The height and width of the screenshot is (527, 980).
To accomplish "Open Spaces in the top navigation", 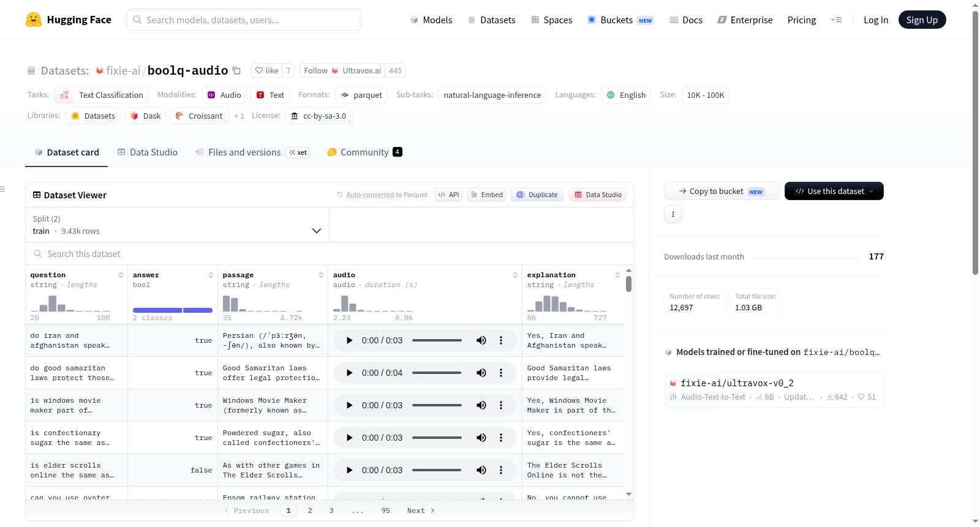I will point(552,20).
